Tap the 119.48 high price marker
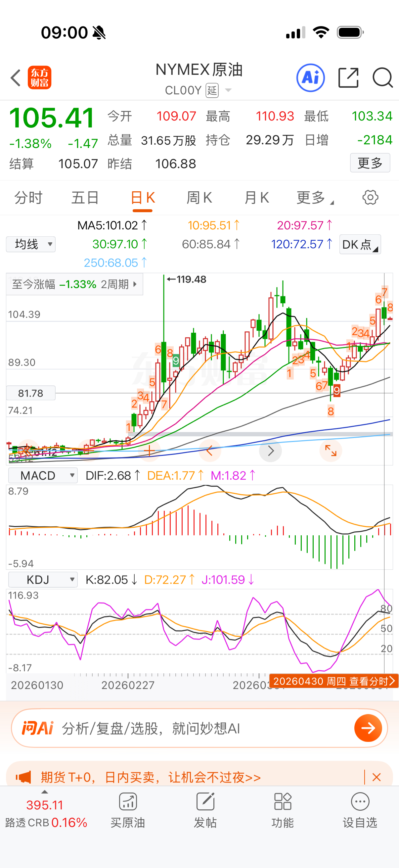This screenshot has width=399, height=868. click(187, 279)
